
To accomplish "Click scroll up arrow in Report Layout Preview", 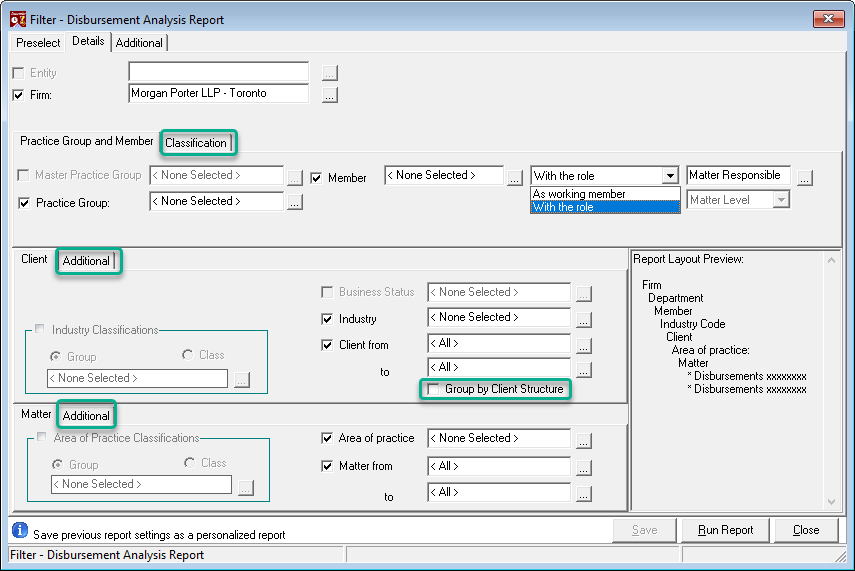I will click(x=831, y=260).
